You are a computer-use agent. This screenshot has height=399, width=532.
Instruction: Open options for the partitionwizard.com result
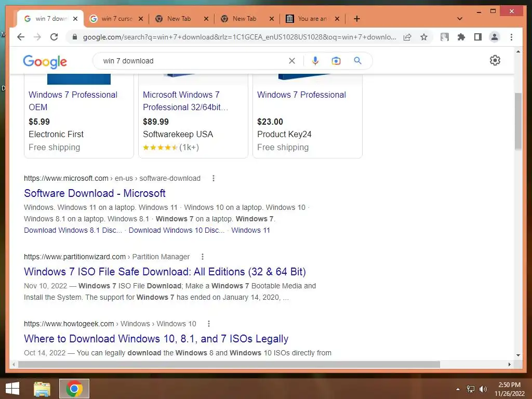click(203, 257)
